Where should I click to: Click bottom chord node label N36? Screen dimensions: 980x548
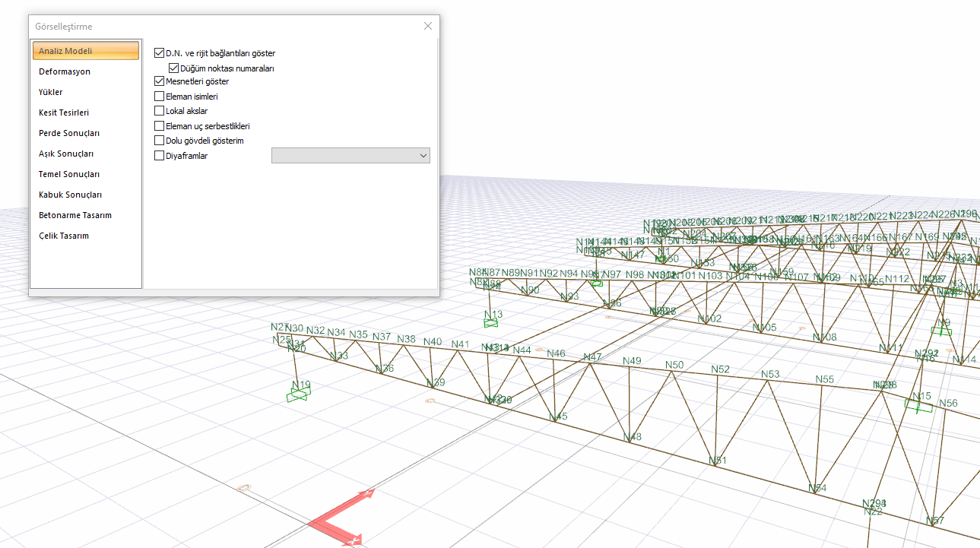pos(385,369)
